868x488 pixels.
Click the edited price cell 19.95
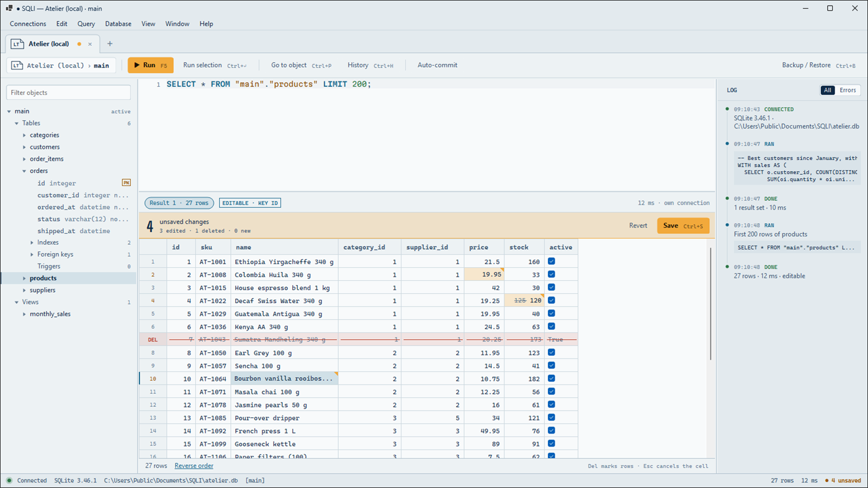pyautogui.click(x=483, y=275)
